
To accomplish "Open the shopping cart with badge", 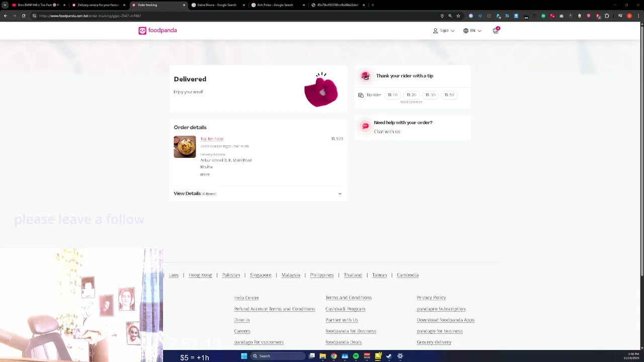I will (496, 30).
